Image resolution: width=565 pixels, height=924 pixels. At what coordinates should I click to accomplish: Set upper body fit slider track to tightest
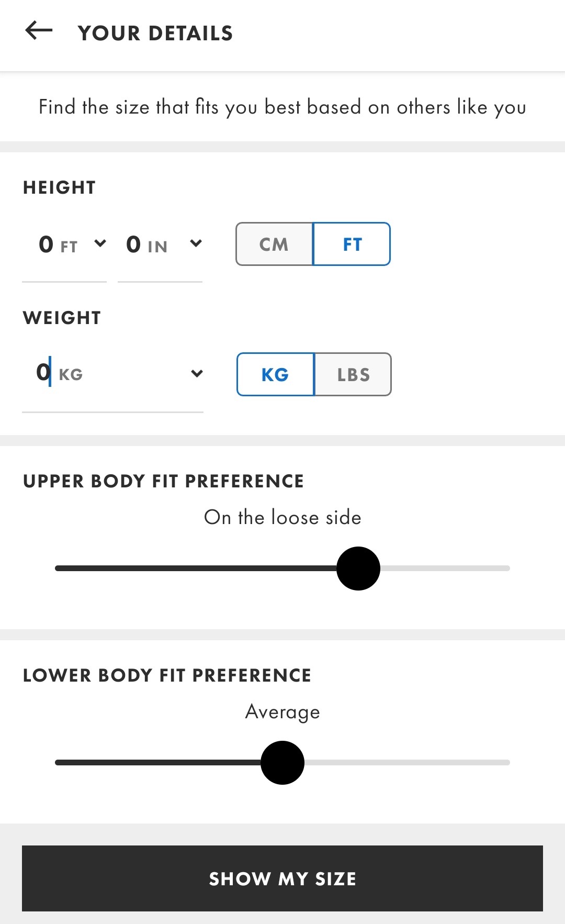pos(58,569)
